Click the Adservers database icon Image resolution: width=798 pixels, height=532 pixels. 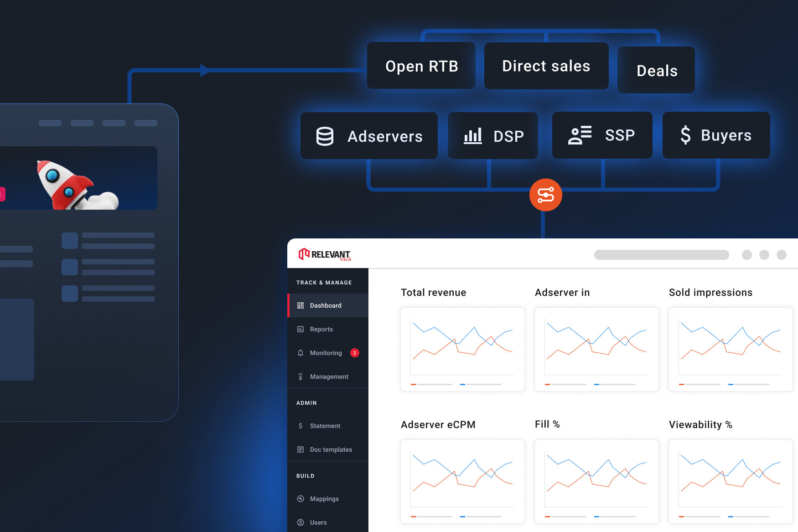coord(325,136)
